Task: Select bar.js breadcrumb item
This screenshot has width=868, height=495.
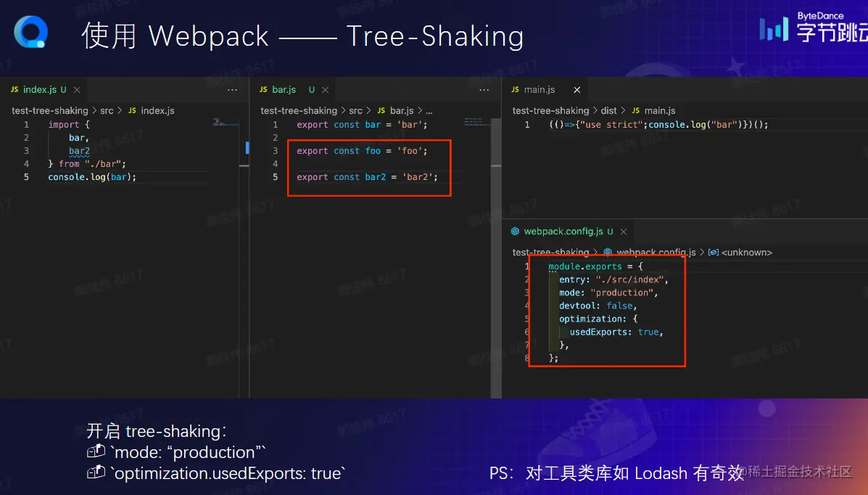Action: [x=401, y=111]
